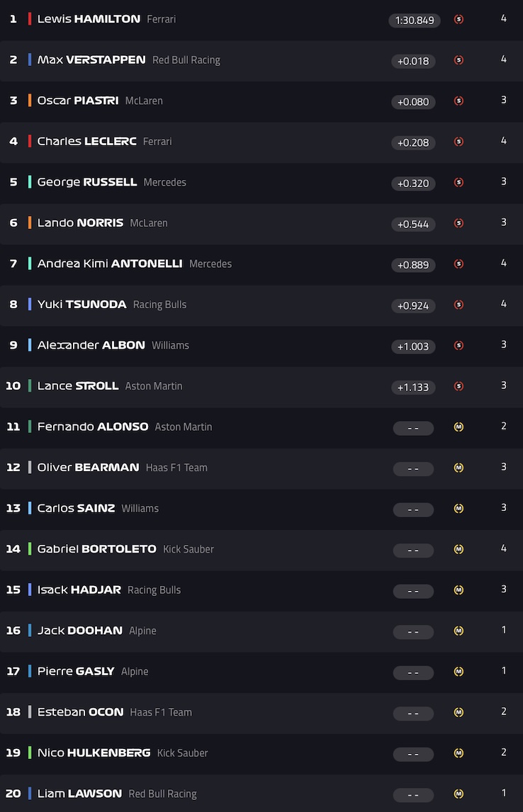Click Ferrari red color bar beside Hamilton
This screenshot has width=523, height=812.
pos(30,19)
